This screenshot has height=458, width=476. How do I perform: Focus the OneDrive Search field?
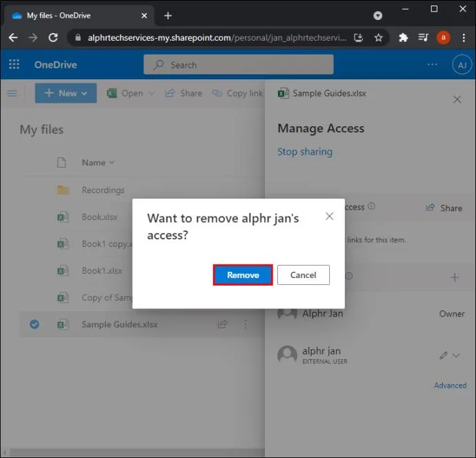coord(238,65)
